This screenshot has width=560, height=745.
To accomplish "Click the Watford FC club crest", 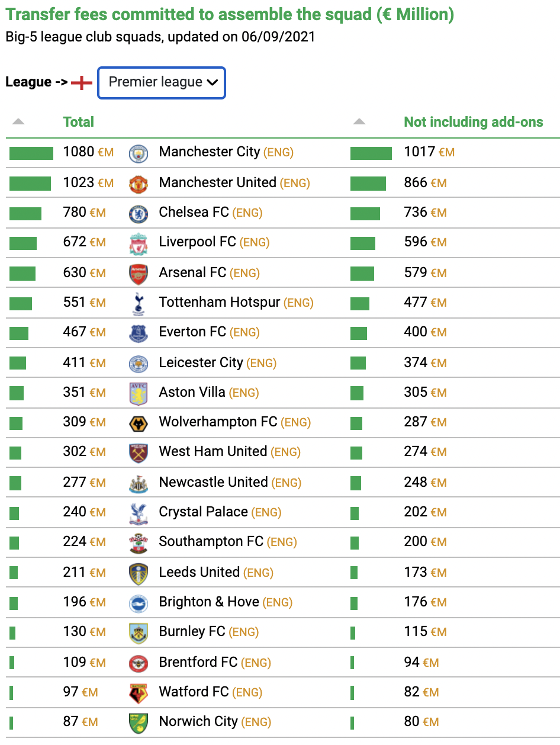I will (x=139, y=693).
